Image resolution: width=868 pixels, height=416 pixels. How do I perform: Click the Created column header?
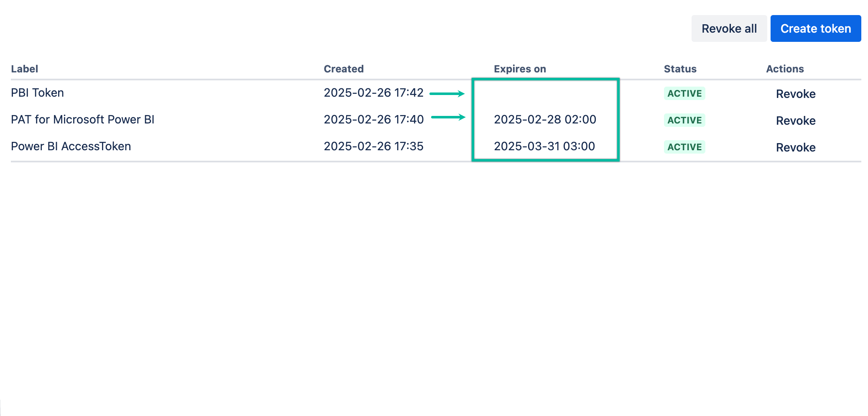344,69
